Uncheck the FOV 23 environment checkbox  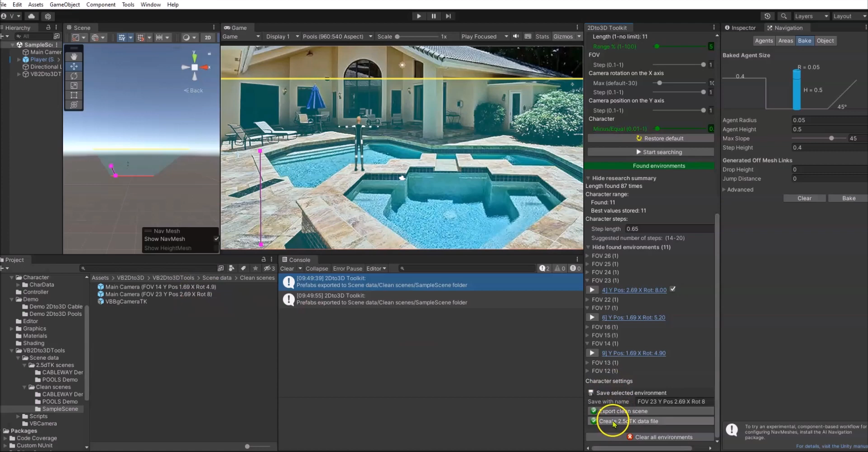pos(673,290)
